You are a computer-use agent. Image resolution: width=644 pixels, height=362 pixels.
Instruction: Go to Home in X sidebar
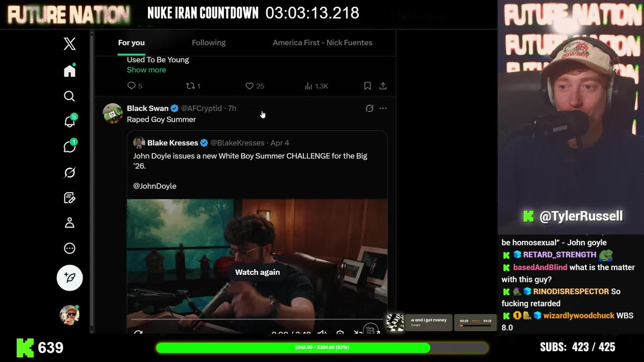tap(69, 71)
